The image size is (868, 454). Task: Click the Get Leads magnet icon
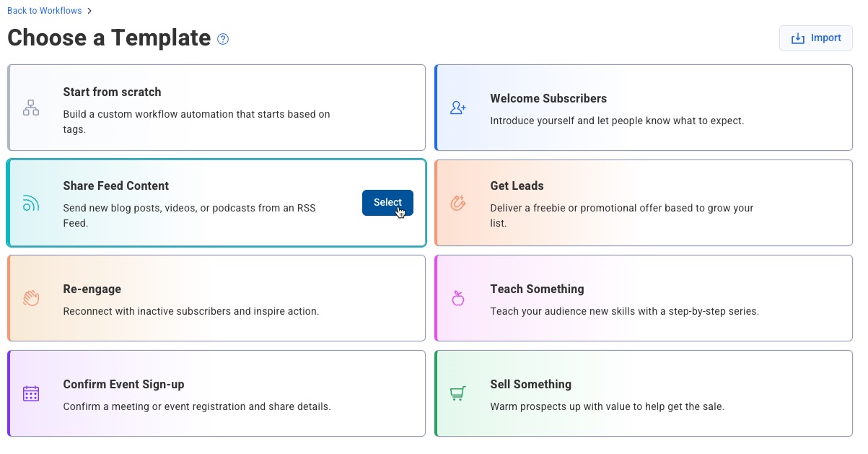[x=458, y=204]
